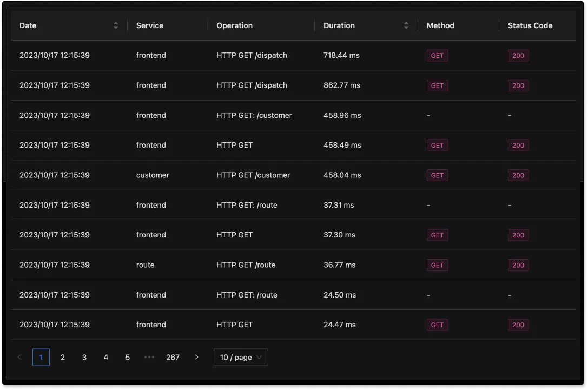Click the Method column header

459,25
